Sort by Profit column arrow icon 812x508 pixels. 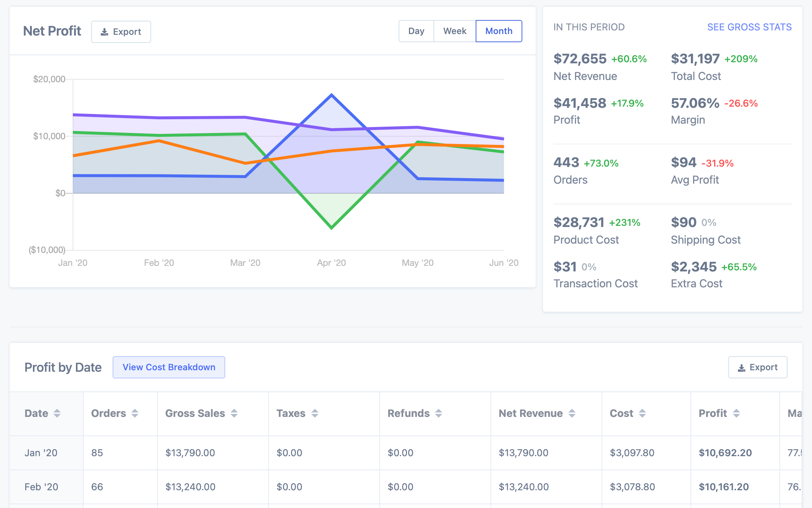point(736,413)
